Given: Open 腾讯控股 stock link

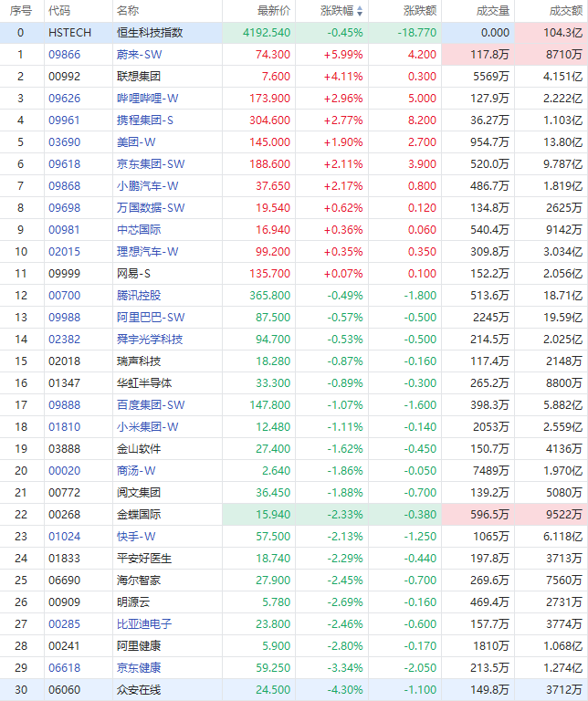Looking at the screenshot, I should [139, 296].
